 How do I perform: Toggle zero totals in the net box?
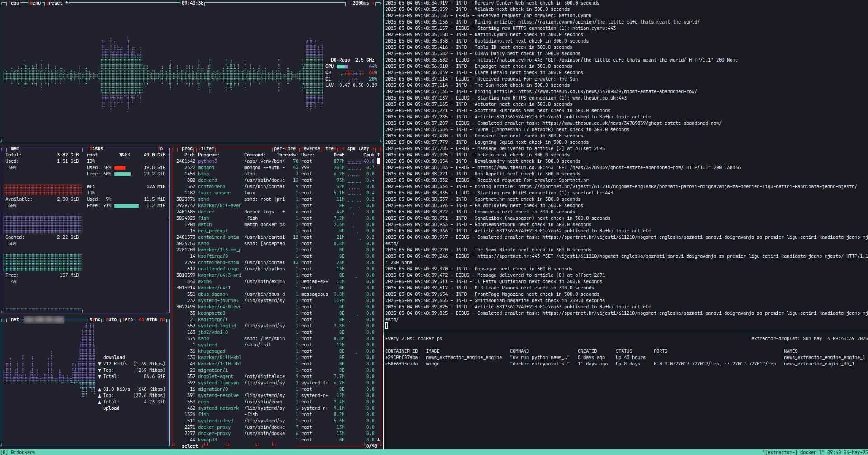(127, 320)
